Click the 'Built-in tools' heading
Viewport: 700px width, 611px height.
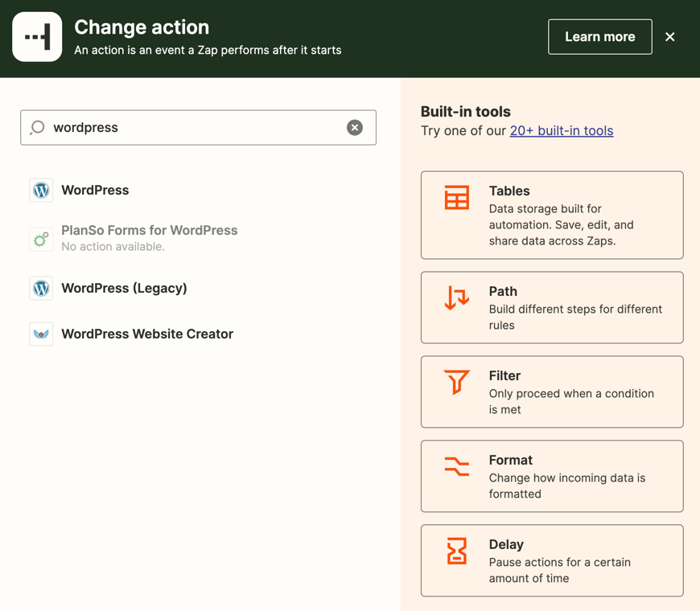coord(466,112)
